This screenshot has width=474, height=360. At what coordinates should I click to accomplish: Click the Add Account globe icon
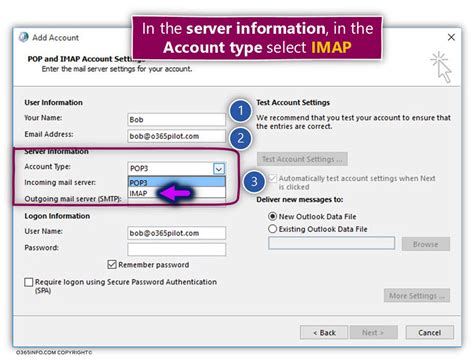point(24,37)
